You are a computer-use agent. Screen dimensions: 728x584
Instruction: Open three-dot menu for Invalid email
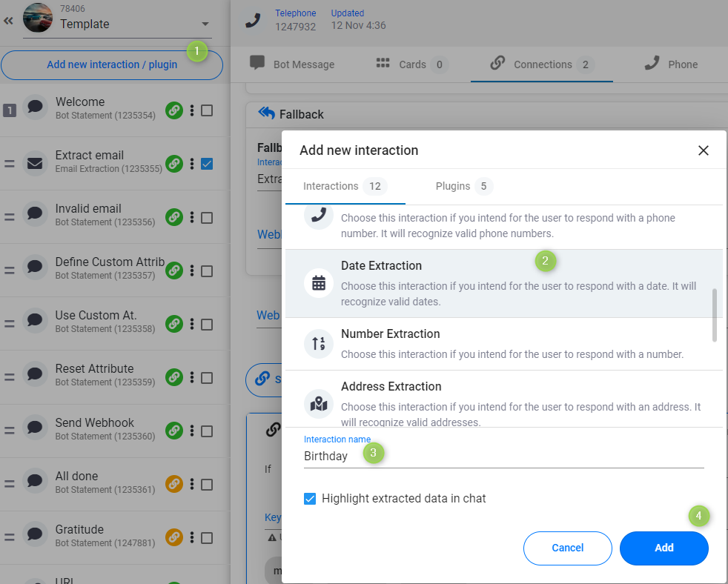click(x=192, y=217)
